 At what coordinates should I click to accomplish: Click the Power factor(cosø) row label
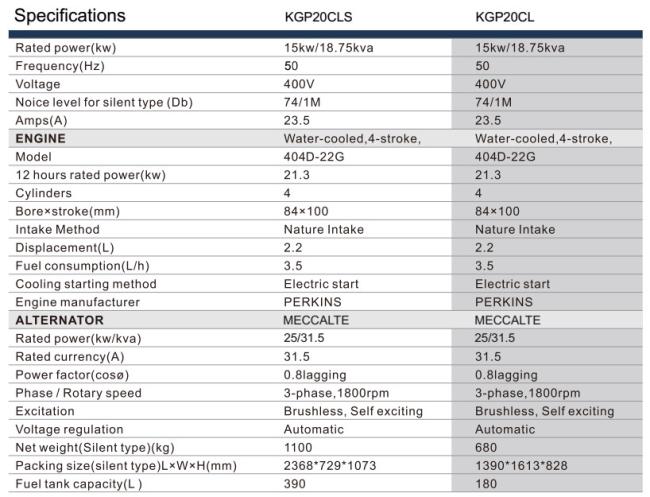(x=72, y=375)
